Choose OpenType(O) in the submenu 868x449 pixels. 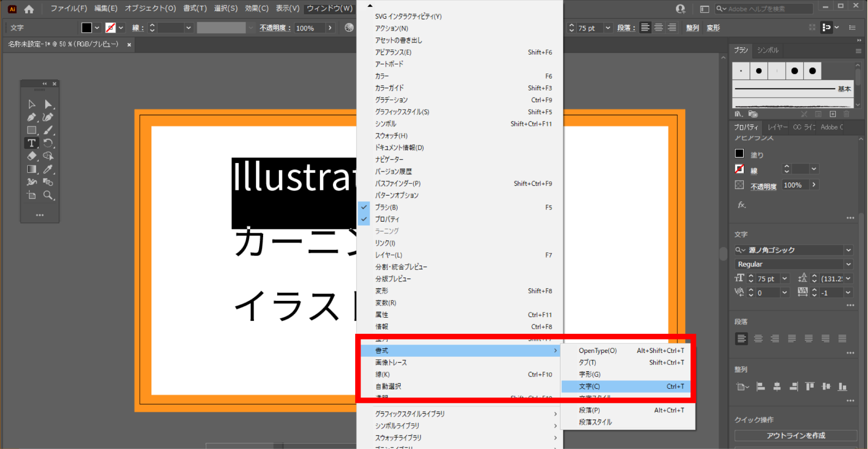[x=626, y=351]
